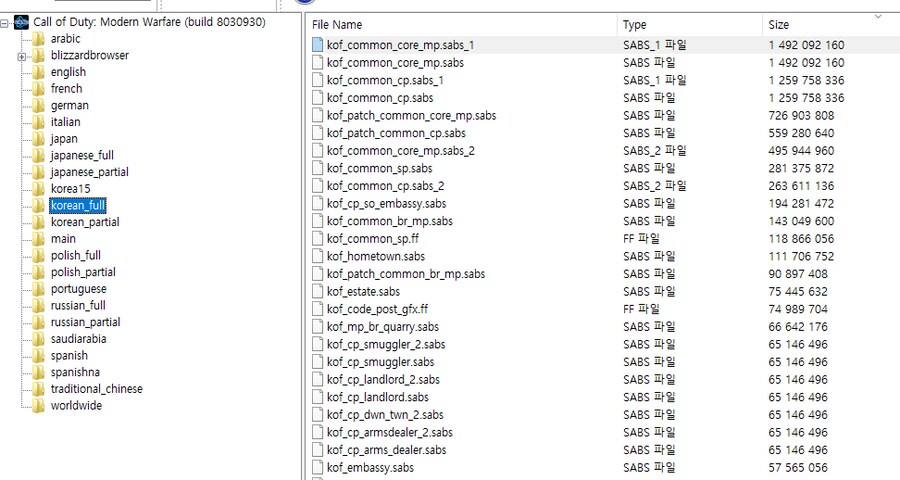Select file kof_embassy.sabs
900x480 pixels.
(x=370, y=468)
